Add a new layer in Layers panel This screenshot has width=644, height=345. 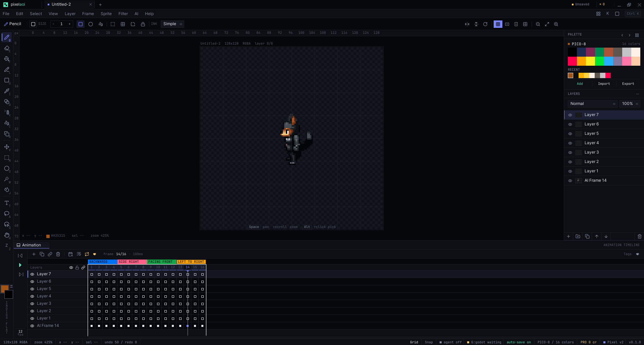pyautogui.click(x=568, y=236)
